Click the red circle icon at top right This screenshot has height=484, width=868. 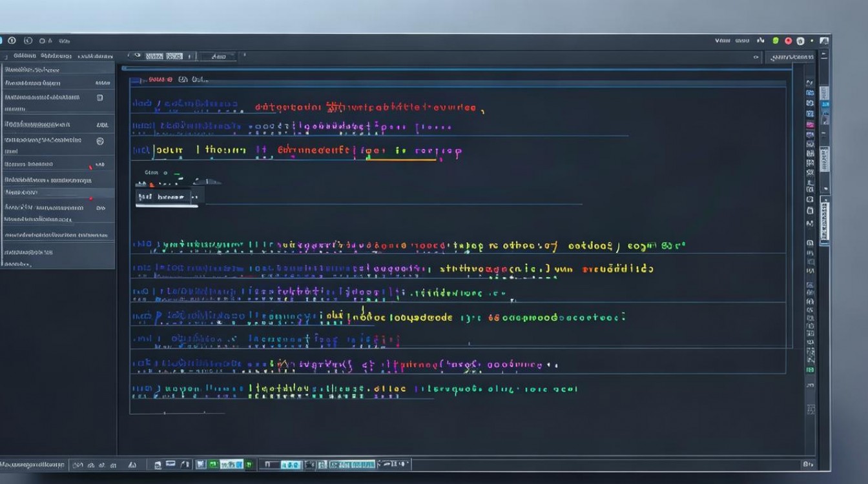pyautogui.click(x=788, y=41)
